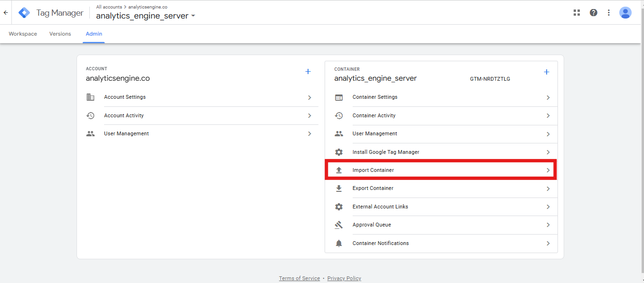
Task: Click the analyticsengine.co account name heading
Action: click(118, 78)
